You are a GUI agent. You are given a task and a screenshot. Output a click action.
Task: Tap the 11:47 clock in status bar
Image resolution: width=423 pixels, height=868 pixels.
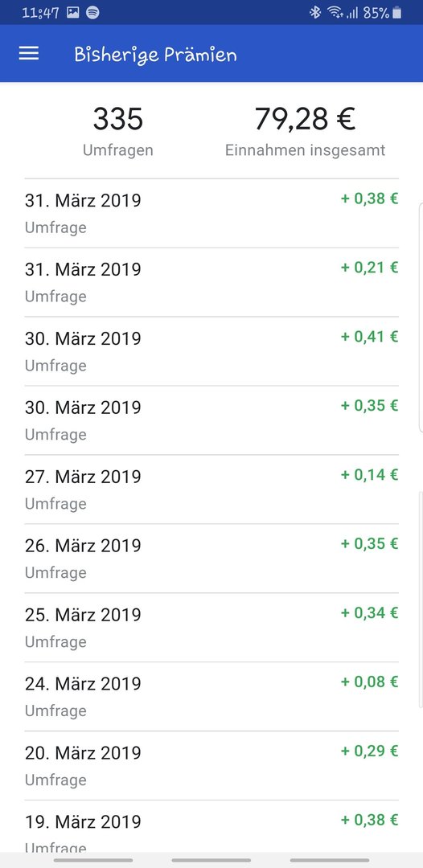click(x=40, y=13)
